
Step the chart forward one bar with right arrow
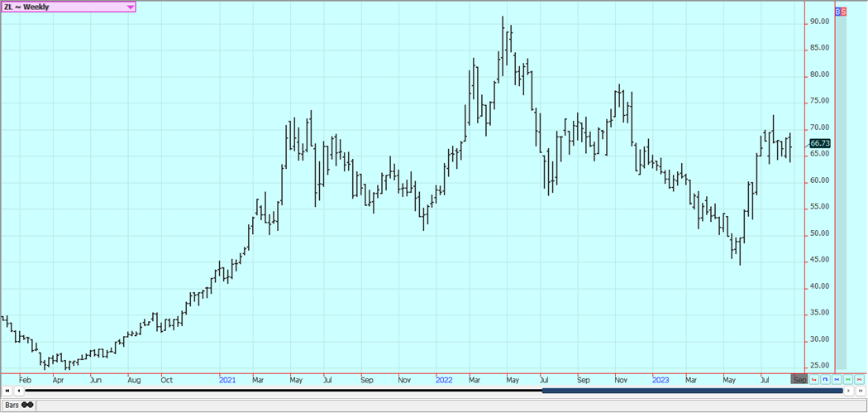point(849,391)
